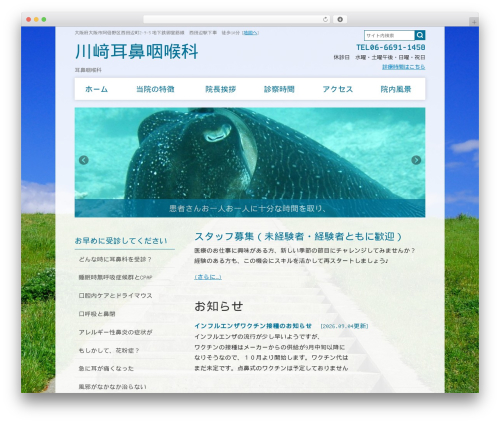This screenshot has height=423, width=500.
Task: Open もしかして、花粉症? sidebar link
Action: point(109,350)
